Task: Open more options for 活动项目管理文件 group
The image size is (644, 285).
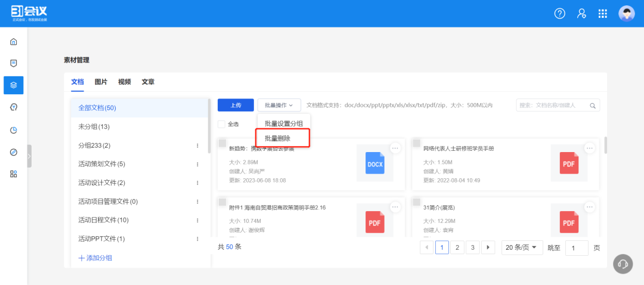Action: point(197,202)
